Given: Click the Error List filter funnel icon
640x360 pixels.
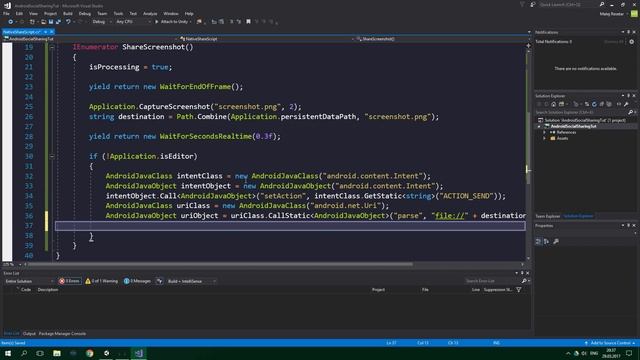Looking at the screenshot, I should point(518,290).
